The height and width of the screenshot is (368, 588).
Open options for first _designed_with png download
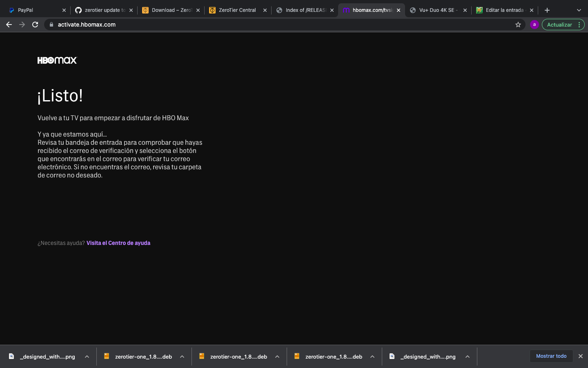pos(87,357)
